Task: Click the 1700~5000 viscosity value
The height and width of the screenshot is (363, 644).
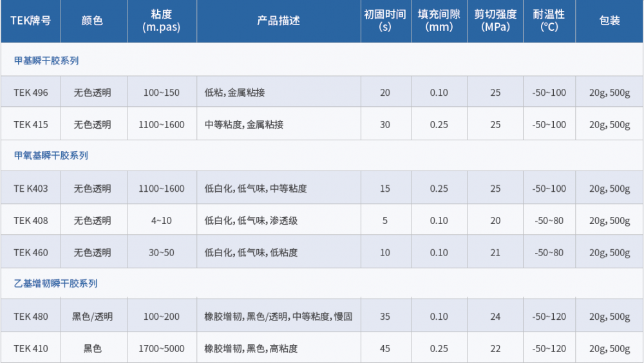Action: (161, 348)
